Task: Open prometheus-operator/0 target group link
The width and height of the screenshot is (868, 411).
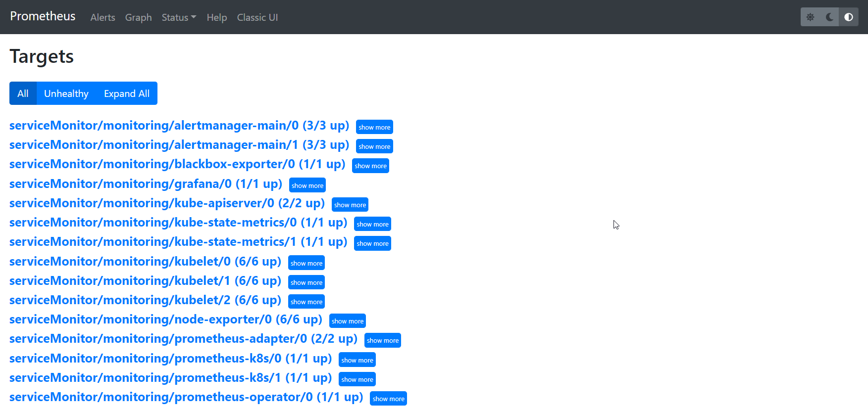Action: (186, 397)
